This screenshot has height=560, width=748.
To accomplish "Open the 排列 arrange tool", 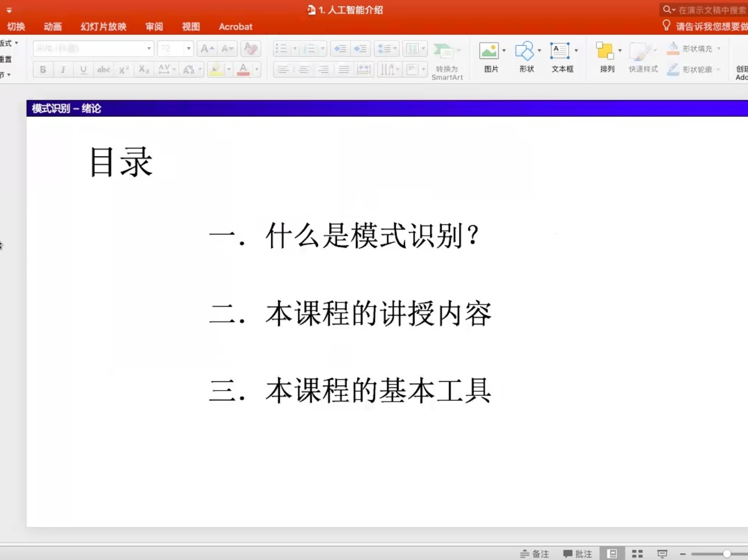I will point(605,51).
